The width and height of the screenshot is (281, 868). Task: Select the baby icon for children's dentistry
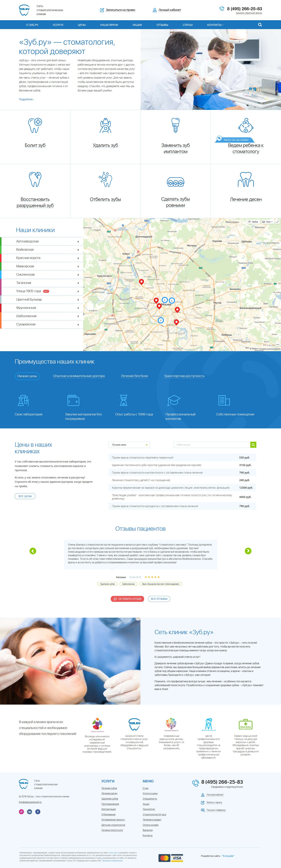point(246,125)
